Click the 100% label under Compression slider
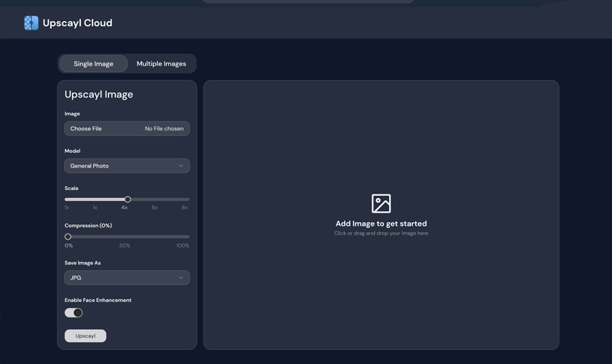612x364 pixels. click(183, 245)
